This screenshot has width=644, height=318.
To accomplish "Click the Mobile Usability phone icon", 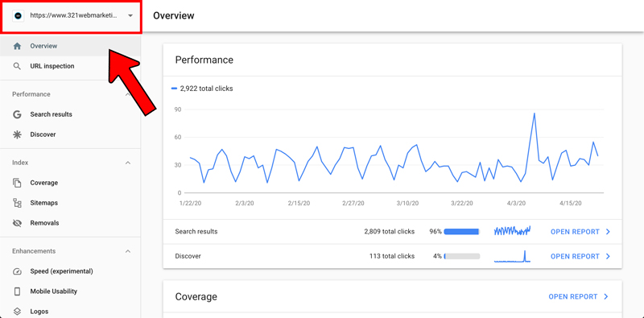I will [17, 291].
